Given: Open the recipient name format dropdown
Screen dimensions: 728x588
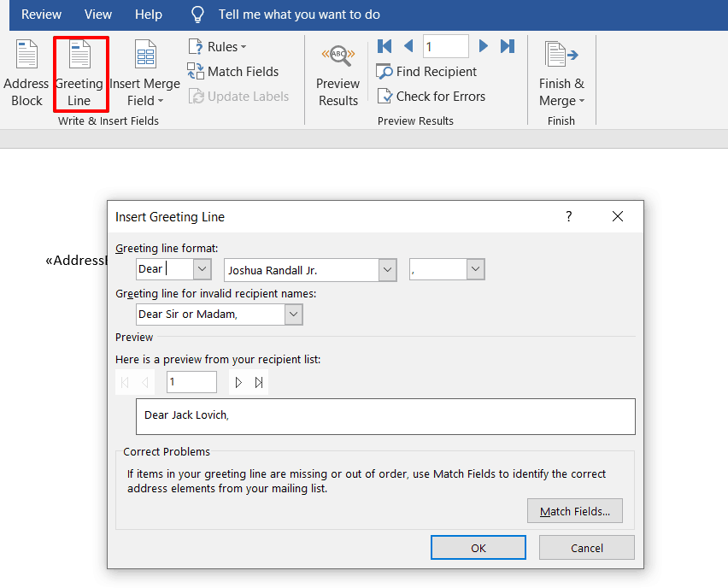Looking at the screenshot, I should click(387, 268).
